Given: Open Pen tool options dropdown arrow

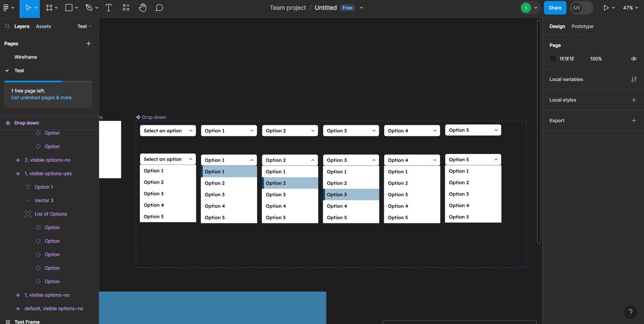Looking at the screenshot, I should click(97, 8).
